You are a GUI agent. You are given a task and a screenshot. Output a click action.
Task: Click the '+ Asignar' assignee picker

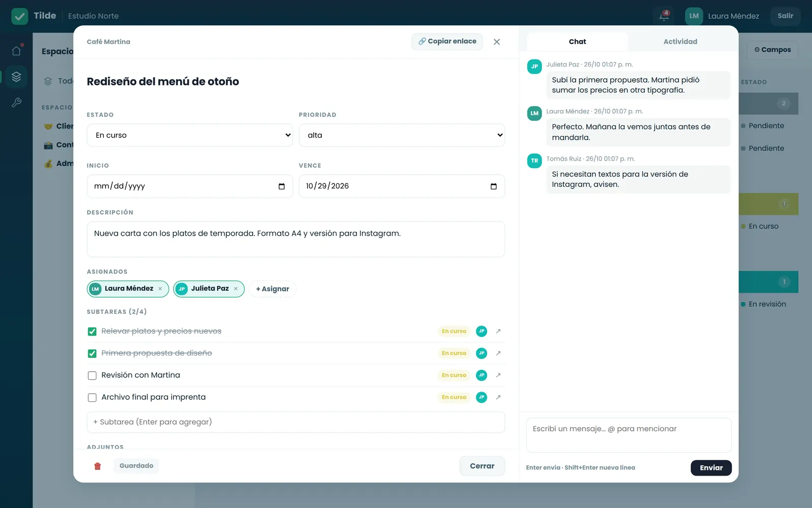273,289
